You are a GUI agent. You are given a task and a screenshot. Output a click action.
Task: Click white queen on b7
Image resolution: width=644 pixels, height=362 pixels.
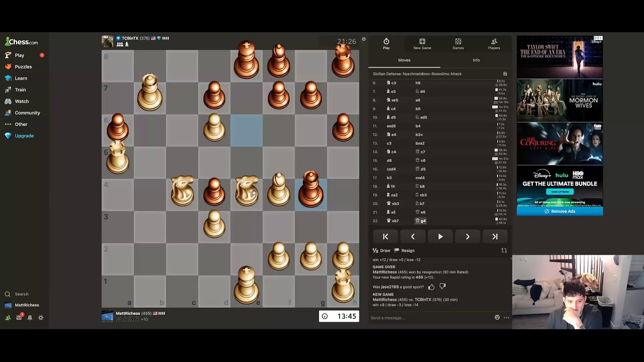(x=150, y=93)
